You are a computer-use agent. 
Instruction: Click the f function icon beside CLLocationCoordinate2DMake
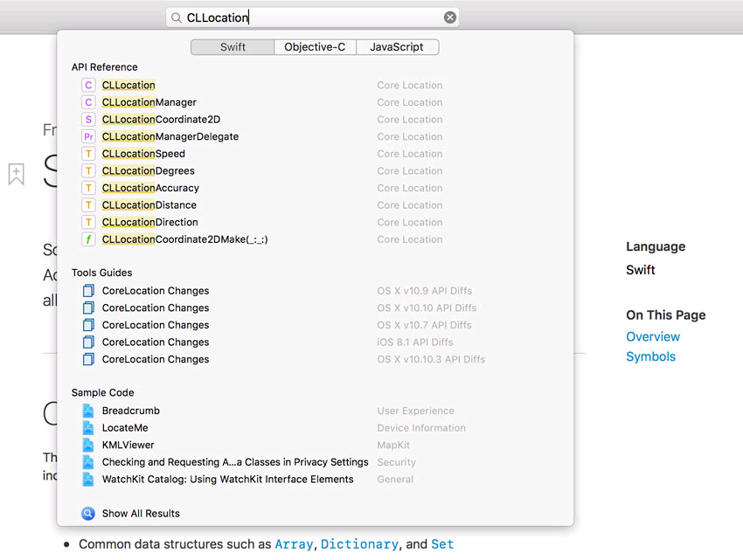pos(88,239)
